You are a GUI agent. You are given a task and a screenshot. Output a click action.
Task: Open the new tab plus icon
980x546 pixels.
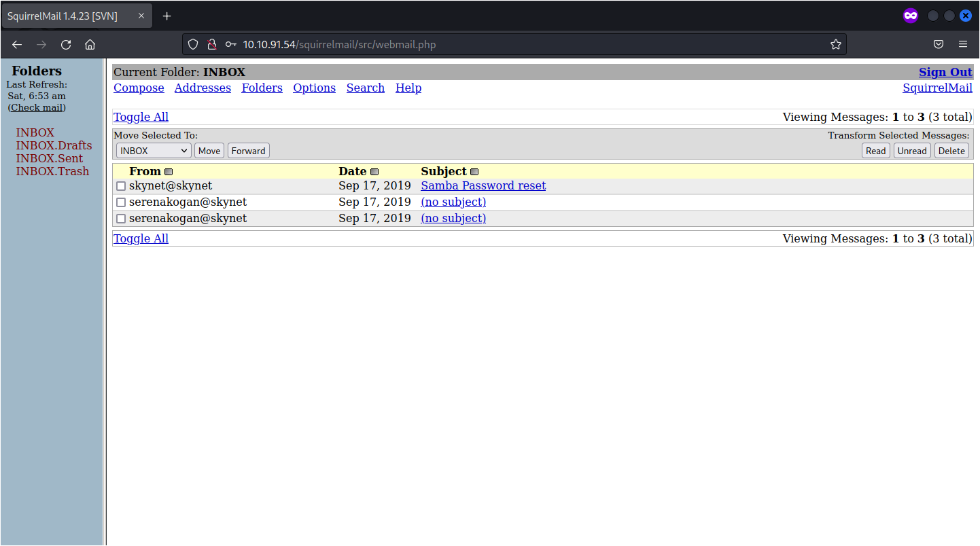[x=167, y=16]
